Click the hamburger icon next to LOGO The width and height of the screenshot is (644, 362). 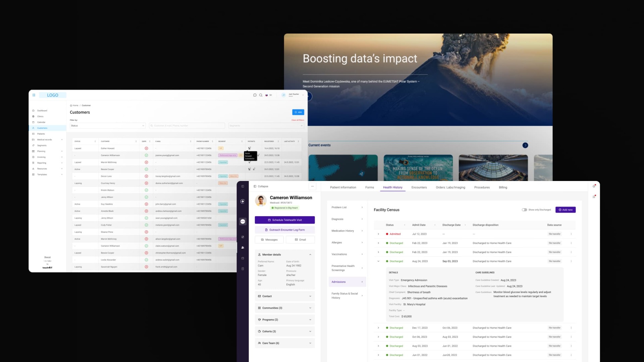tap(34, 95)
